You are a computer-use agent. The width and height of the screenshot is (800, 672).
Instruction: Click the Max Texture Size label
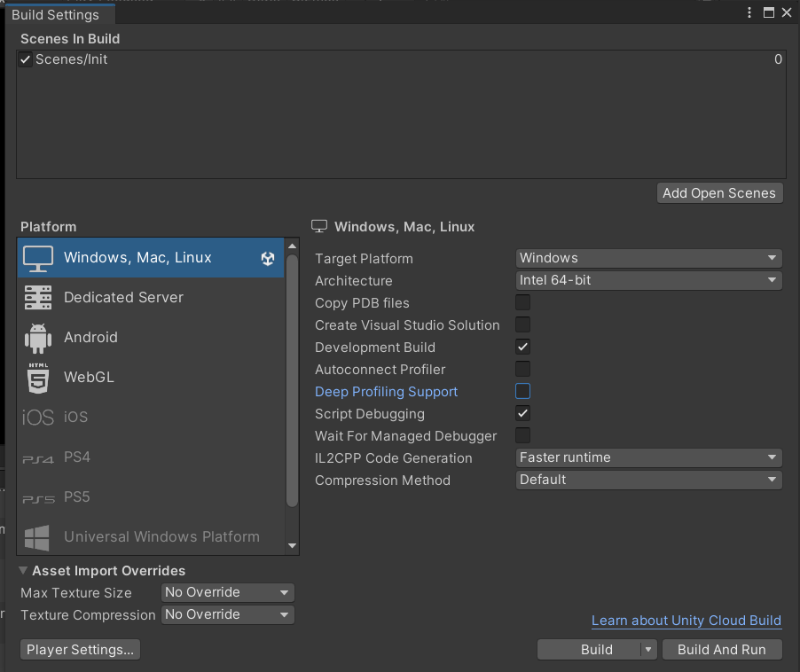point(76,593)
